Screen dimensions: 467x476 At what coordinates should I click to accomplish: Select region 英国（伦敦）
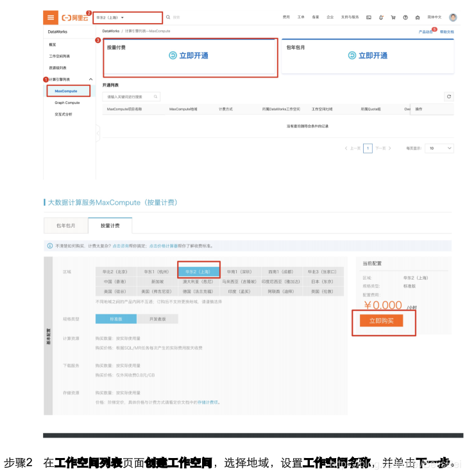pyautogui.click(x=323, y=291)
